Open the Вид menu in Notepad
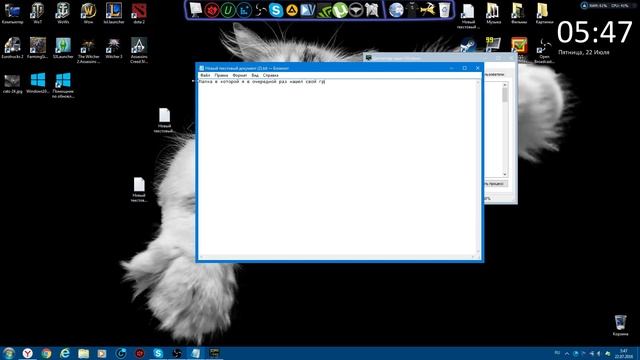This screenshot has width=640, height=360. (255, 75)
